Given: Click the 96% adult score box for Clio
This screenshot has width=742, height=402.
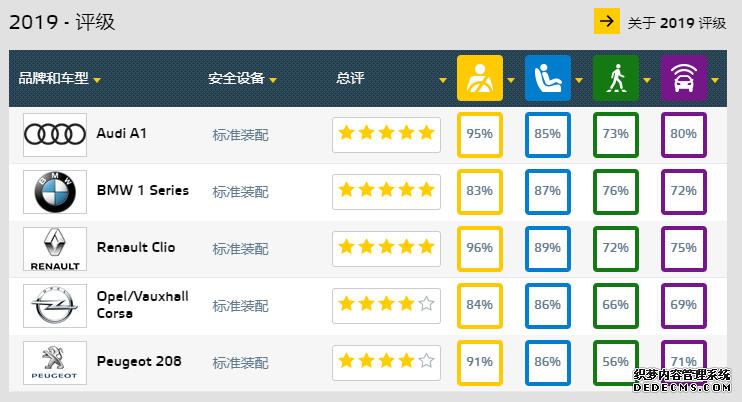Looking at the screenshot, I should (479, 249).
